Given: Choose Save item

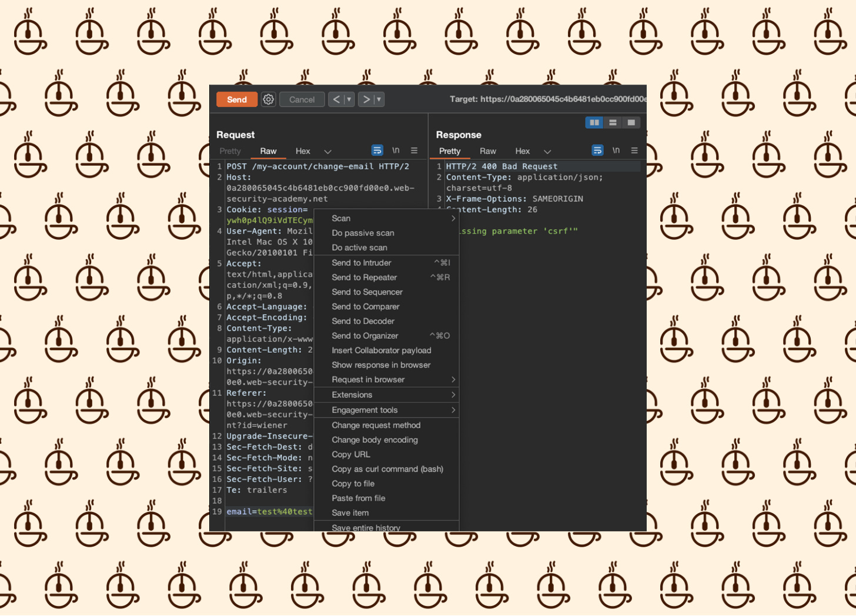Looking at the screenshot, I should point(386,513).
